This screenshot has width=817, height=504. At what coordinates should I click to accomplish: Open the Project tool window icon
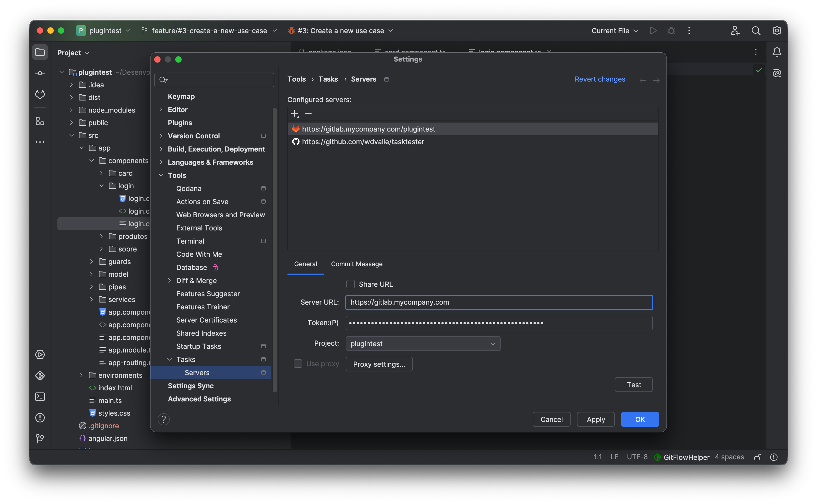[x=40, y=52]
